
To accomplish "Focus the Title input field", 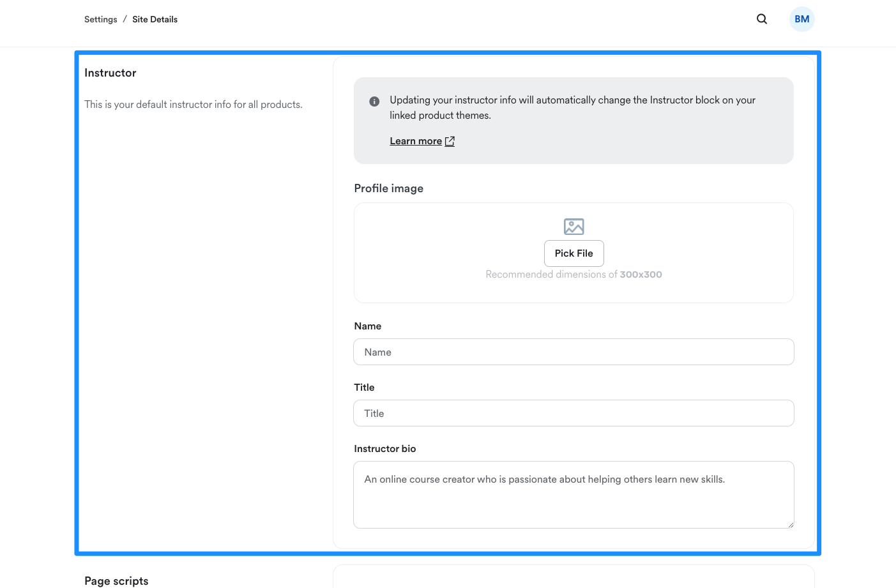I will pos(573,413).
